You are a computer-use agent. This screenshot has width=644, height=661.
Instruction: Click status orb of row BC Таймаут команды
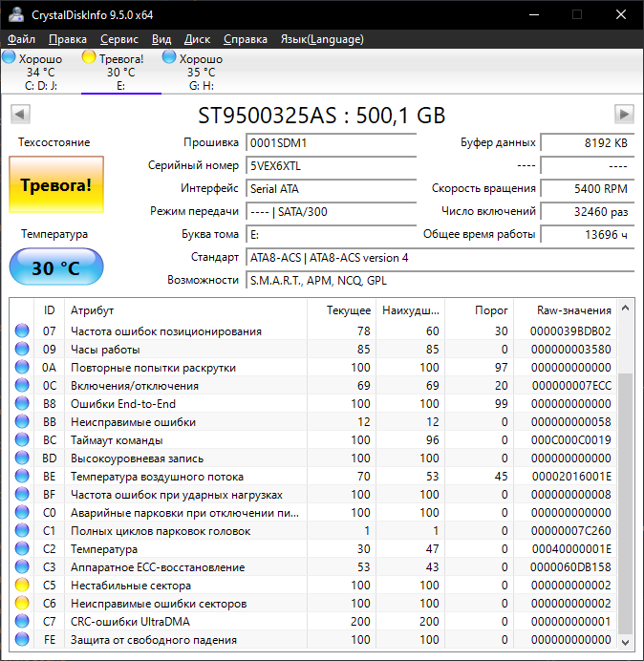[x=22, y=439]
